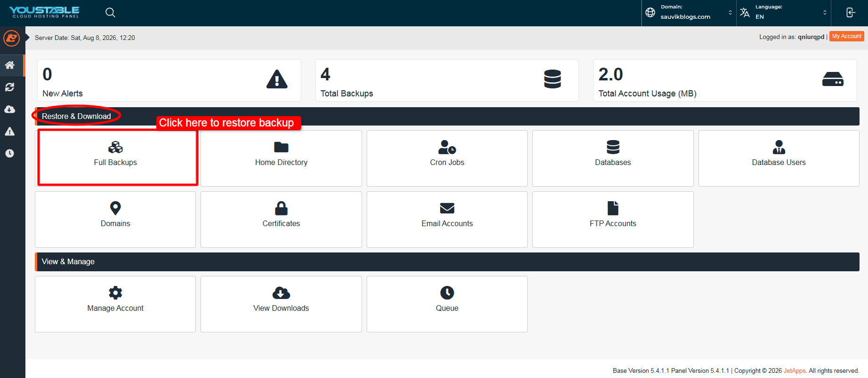This screenshot has height=378, width=868.
Task: Click the YouStable logo
Action: pos(45,12)
